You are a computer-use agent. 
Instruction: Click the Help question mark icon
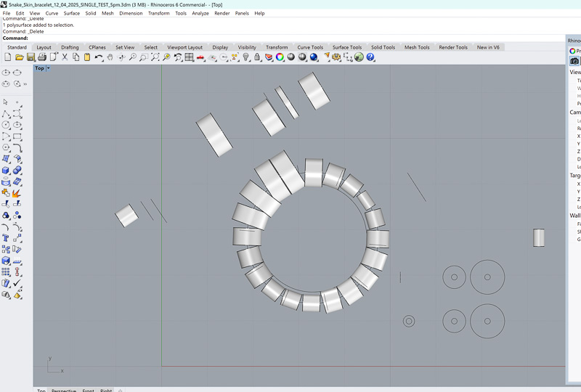370,57
